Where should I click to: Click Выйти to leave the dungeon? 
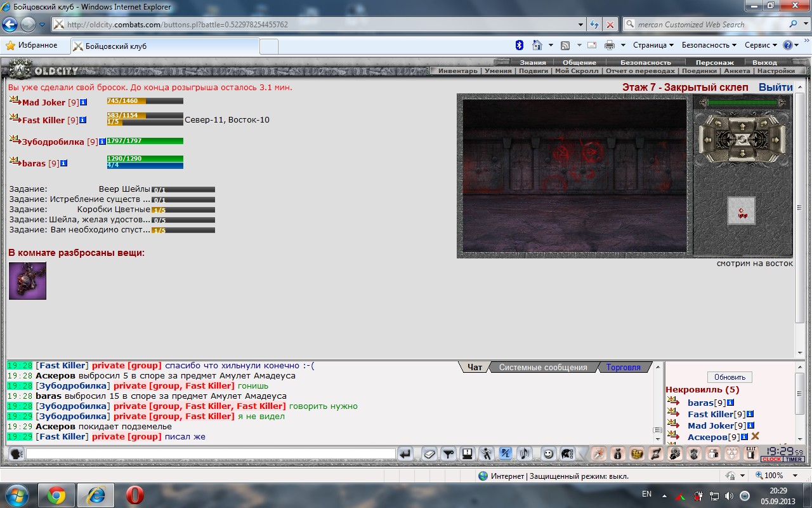[x=775, y=87]
